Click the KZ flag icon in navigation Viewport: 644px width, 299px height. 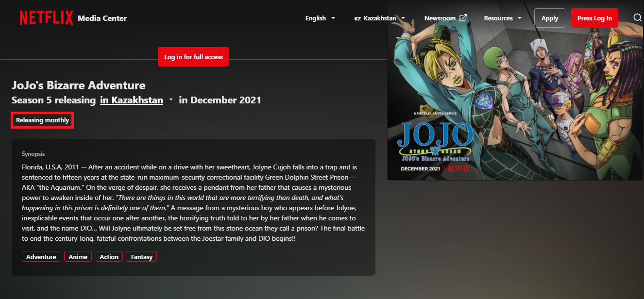coord(357,18)
